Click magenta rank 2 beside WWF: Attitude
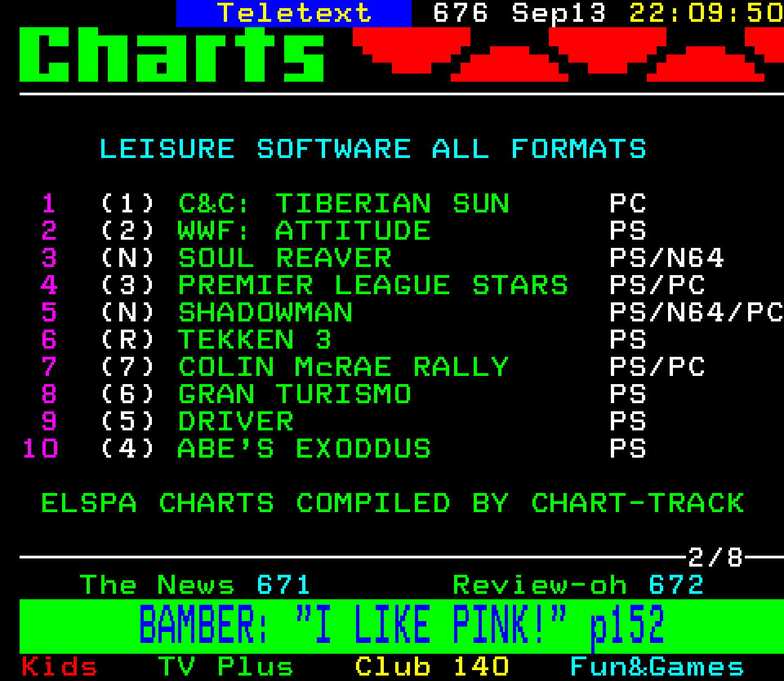This screenshot has width=784, height=681. point(49,231)
